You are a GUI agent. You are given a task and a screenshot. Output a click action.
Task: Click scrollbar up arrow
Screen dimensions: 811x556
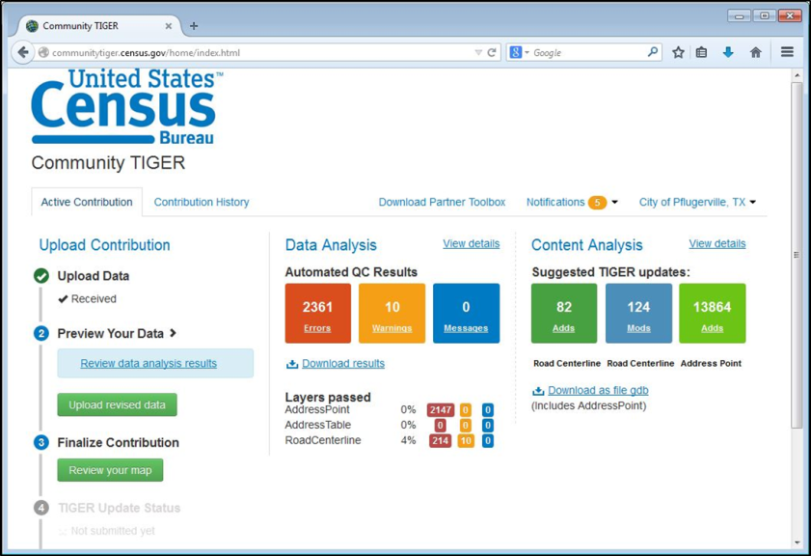797,76
